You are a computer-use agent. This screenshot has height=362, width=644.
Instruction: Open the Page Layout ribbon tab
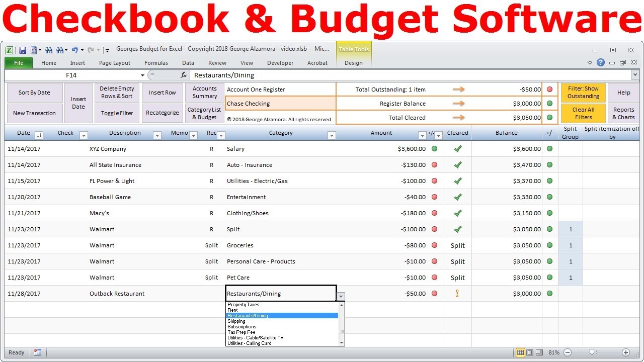(115, 63)
